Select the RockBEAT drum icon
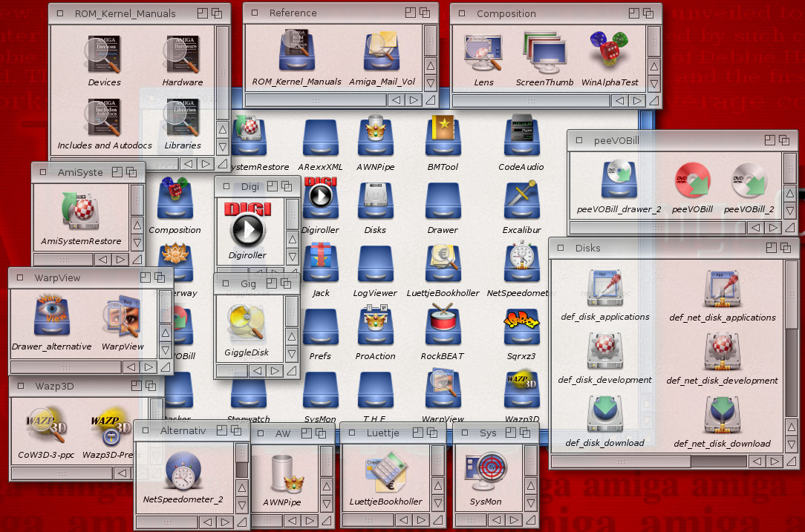805x532 pixels. point(443,327)
